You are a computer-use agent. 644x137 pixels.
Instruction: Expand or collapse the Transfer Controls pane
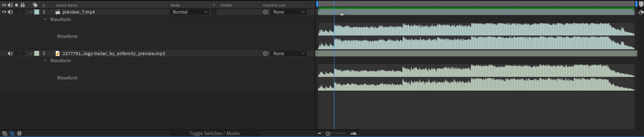12,133
